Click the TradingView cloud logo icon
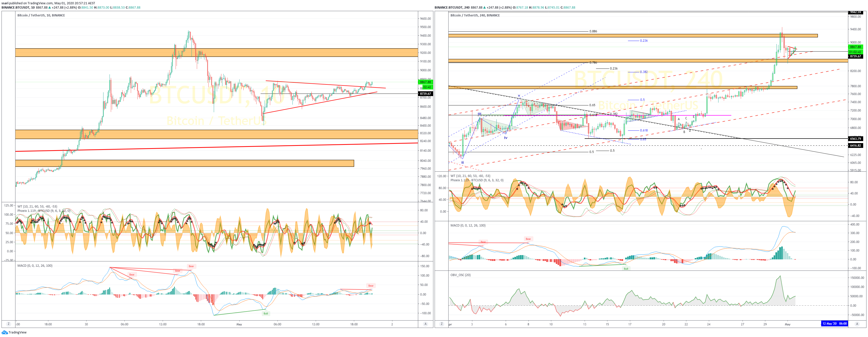Viewport: 868px width, 337px height. point(4,332)
